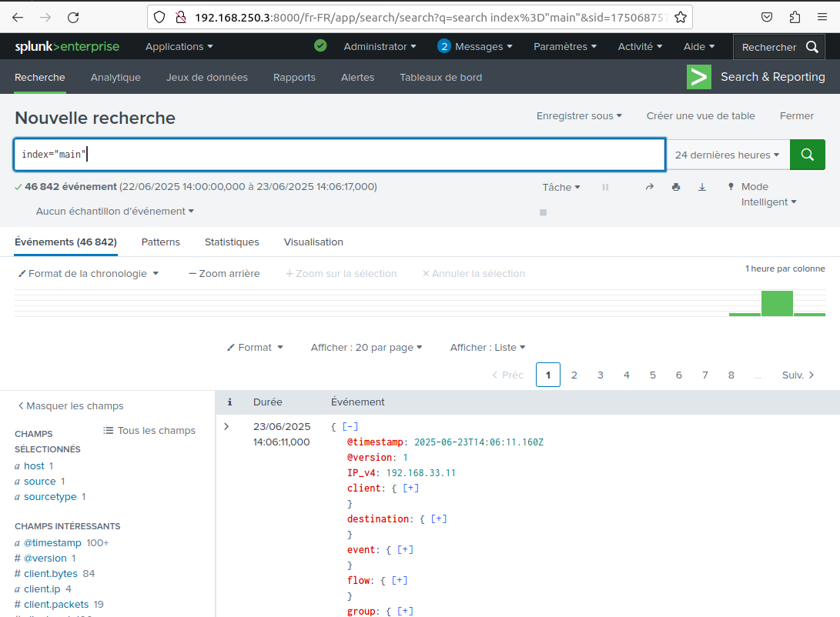Viewport: 840px width, 617px height.
Task: Click the insecure connection padlock icon
Action: point(181,18)
